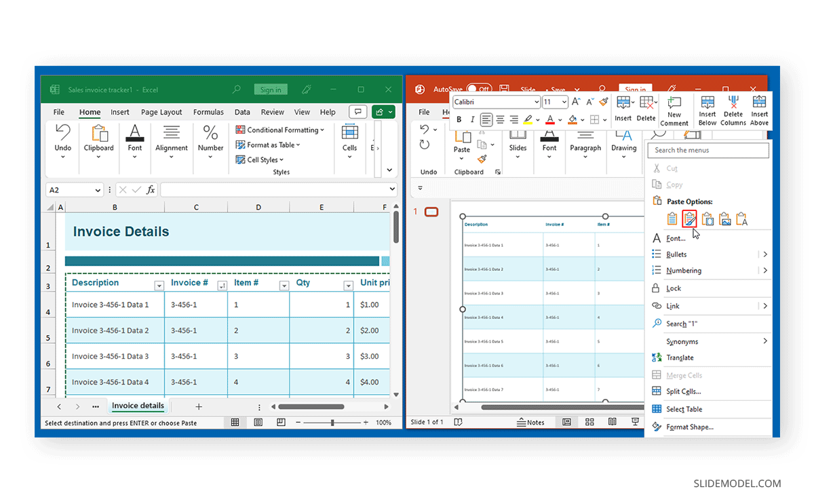Toggle Notes in the PowerPoint status bar
Image resolution: width=814 pixels, height=504 pixels.
[x=532, y=422]
